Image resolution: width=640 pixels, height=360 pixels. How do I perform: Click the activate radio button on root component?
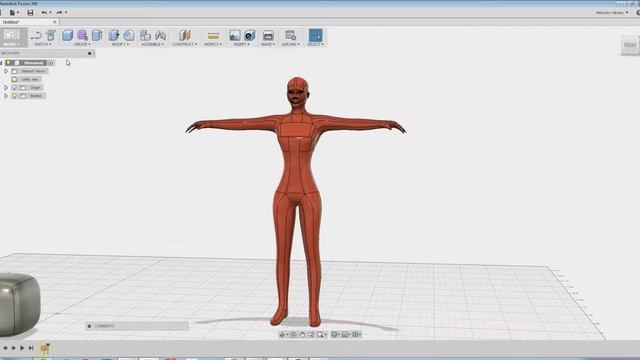(51, 63)
